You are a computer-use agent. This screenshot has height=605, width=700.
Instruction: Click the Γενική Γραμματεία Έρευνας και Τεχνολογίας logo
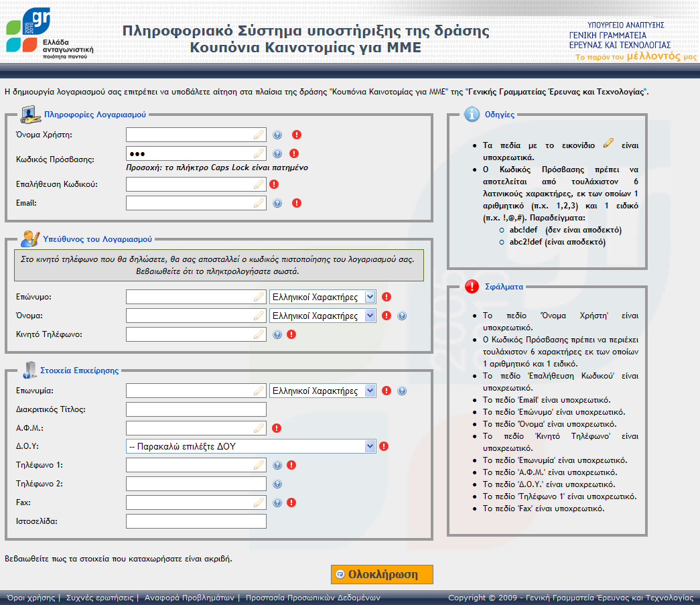click(x=632, y=41)
